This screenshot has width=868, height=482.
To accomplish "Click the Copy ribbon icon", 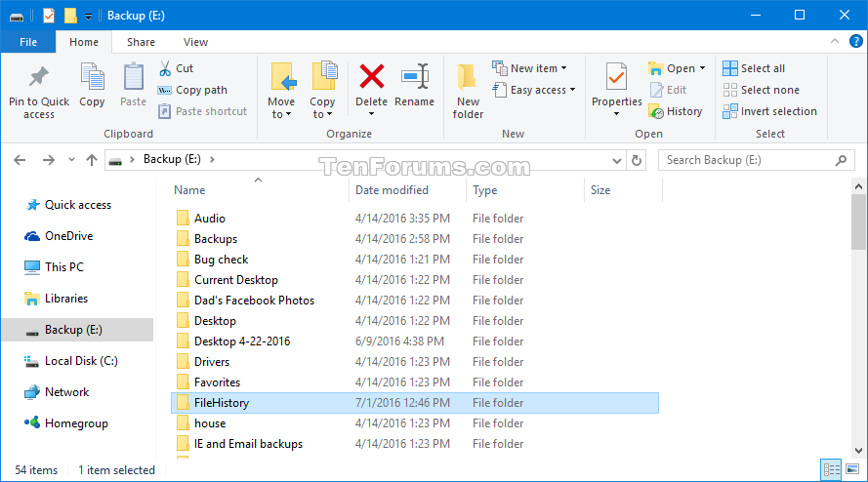I will click(x=92, y=85).
